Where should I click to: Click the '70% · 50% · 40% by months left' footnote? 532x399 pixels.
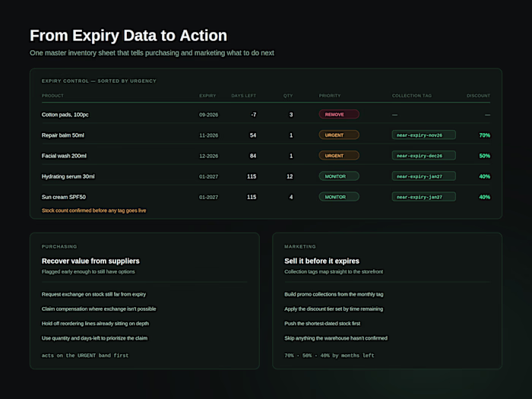click(x=329, y=356)
